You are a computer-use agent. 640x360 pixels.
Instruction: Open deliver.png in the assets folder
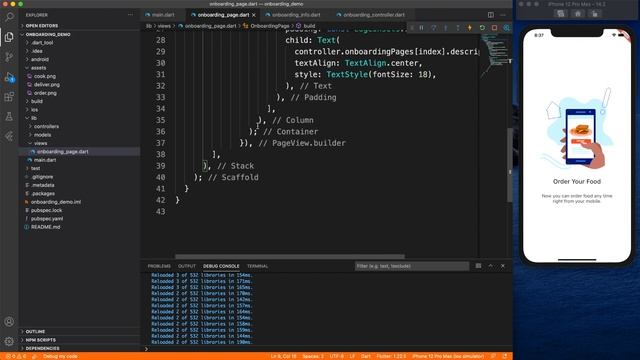(x=47, y=84)
